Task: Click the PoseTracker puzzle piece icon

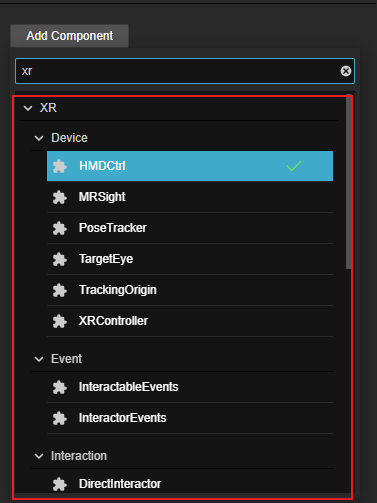Action: (60, 228)
